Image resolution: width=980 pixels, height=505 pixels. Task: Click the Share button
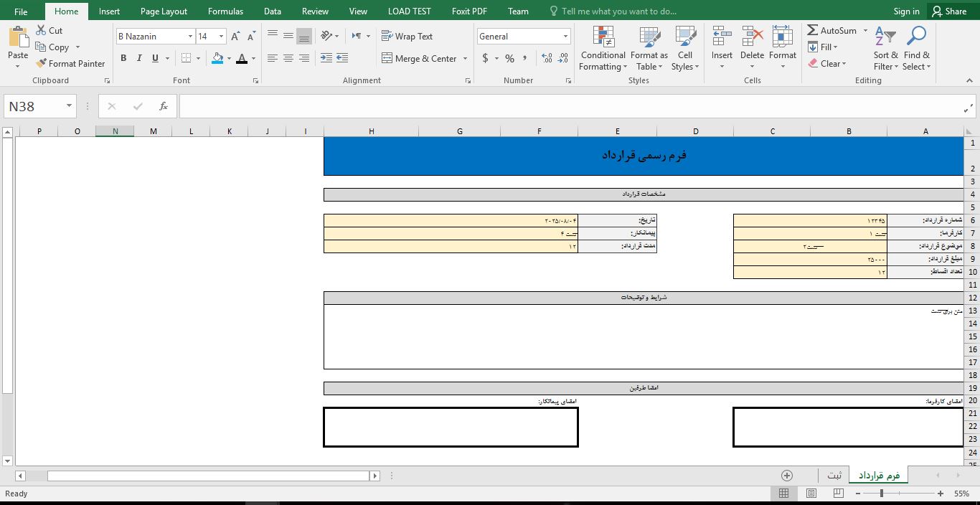click(x=949, y=11)
